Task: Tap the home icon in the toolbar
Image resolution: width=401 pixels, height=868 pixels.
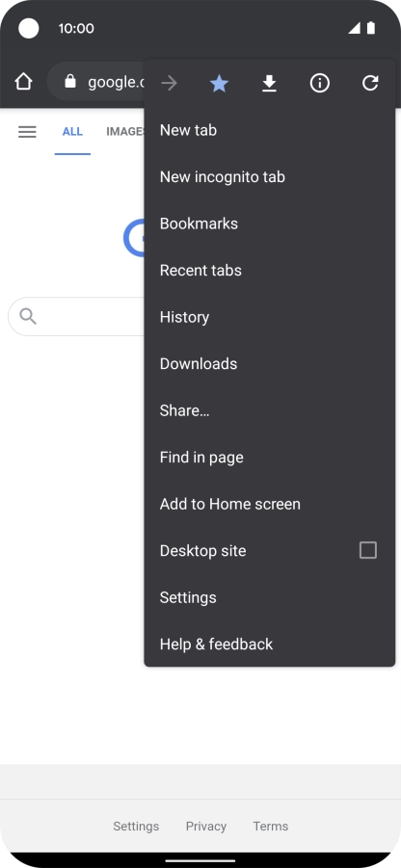Action: click(x=23, y=82)
